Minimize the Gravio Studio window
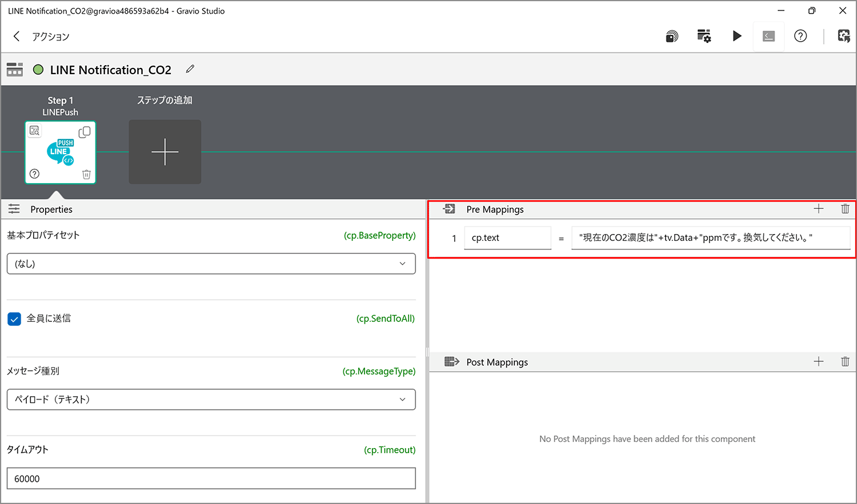The height and width of the screenshot is (504, 857). [781, 10]
